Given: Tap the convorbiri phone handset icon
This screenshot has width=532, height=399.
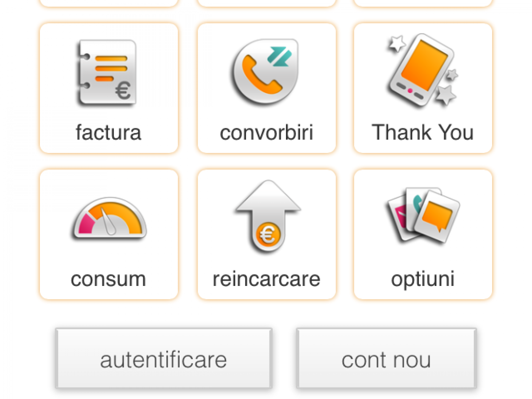Looking at the screenshot, I should pyautogui.click(x=264, y=72).
